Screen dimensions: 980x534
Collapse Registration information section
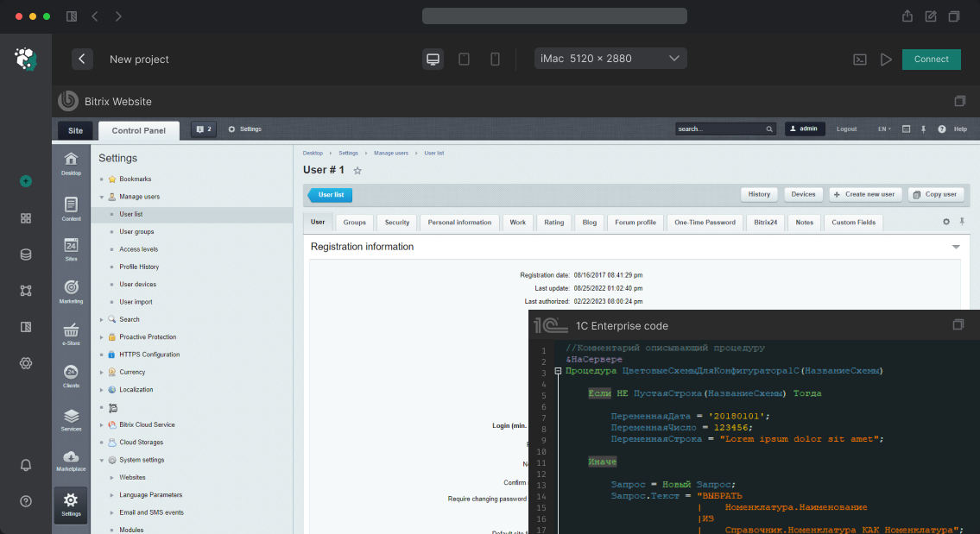coord(956,247)
